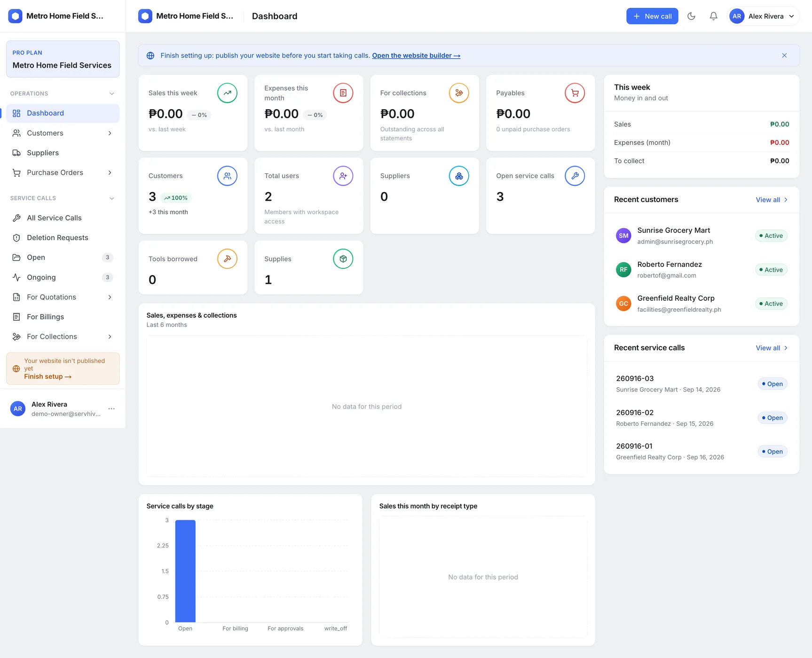Click the Supplies package icon
This screenshot has height=658, width=812.
(x=343, y=259)
